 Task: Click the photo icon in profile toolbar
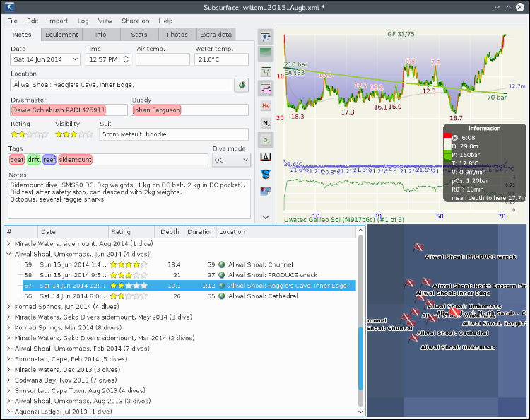click(x=266, y=190)
